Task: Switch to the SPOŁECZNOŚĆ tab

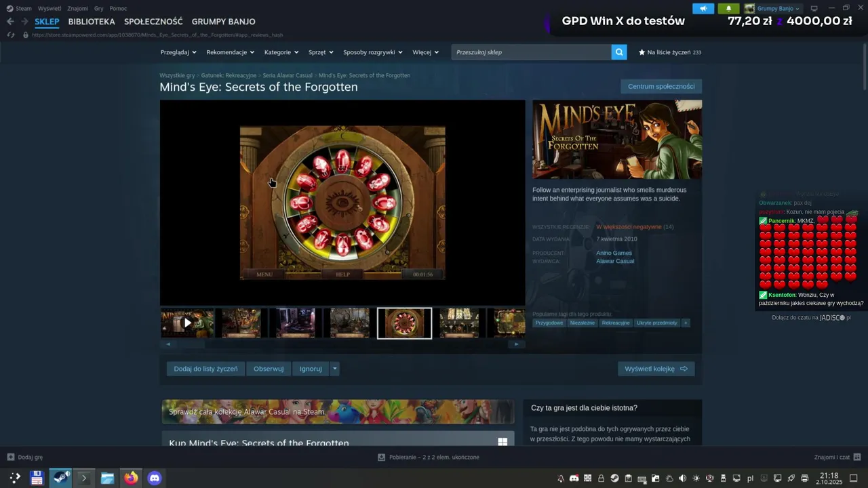Action: coord(153,22)
